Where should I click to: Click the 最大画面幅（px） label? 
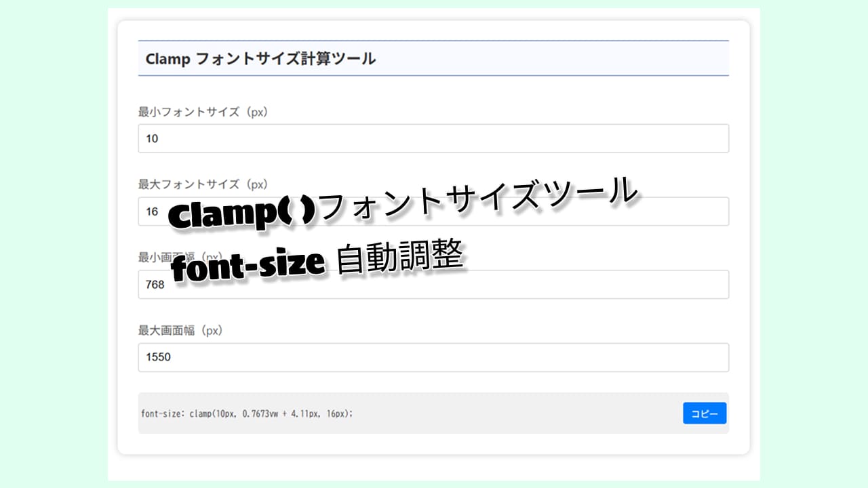pyautogui.click(x=181, y=331)
